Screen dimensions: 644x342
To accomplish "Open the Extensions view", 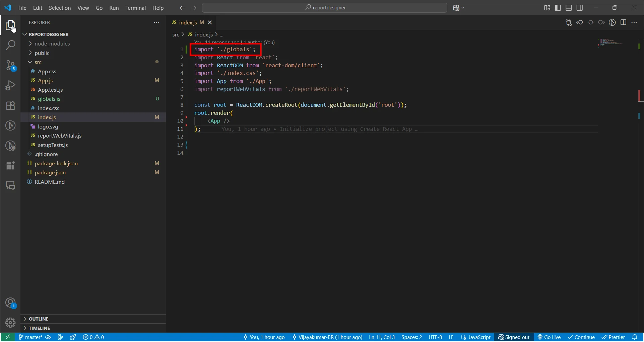I will 10,105.
